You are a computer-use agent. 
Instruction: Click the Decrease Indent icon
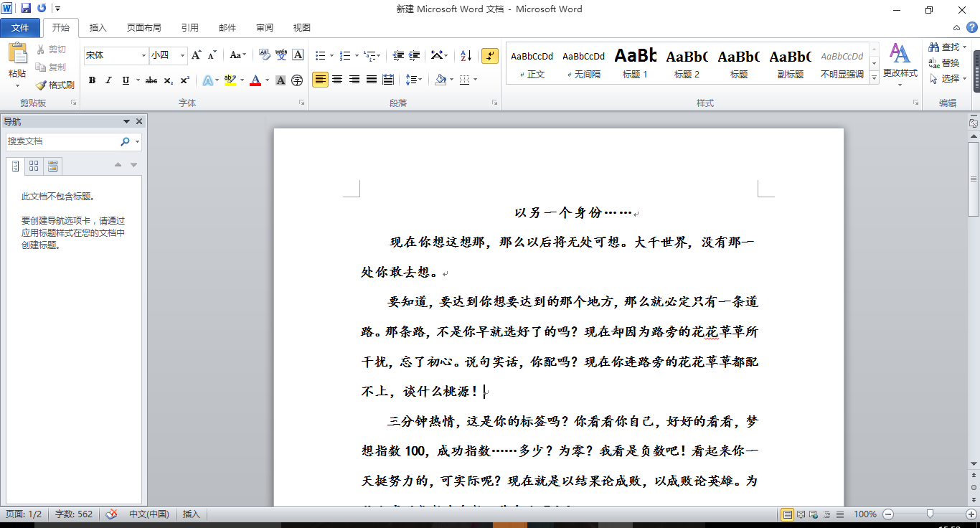pos(398,55)
